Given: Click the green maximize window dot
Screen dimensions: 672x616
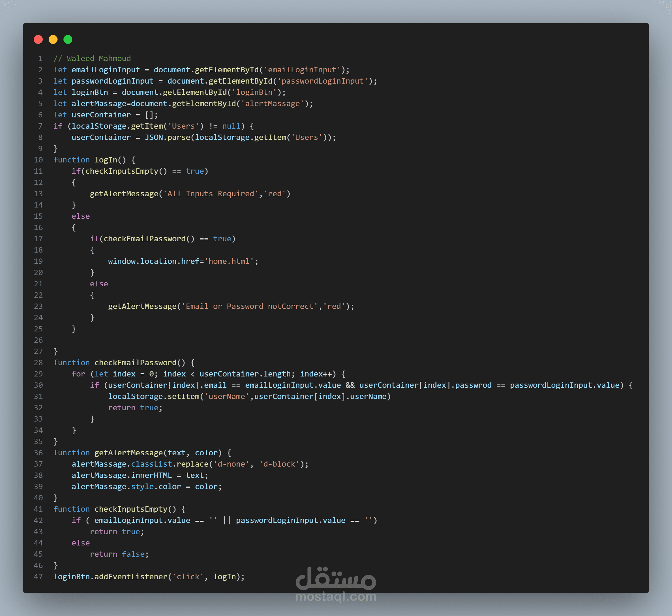Looking at the screenshot, I should click(68, 39).
